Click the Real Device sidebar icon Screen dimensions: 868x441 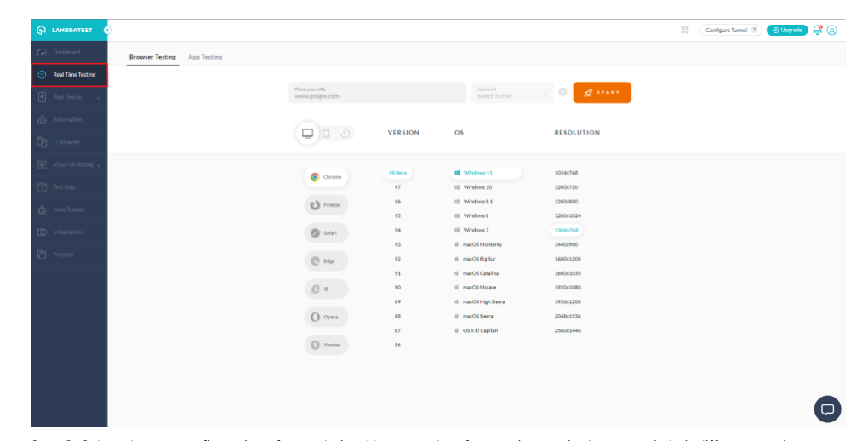click(x=42, y=98)
